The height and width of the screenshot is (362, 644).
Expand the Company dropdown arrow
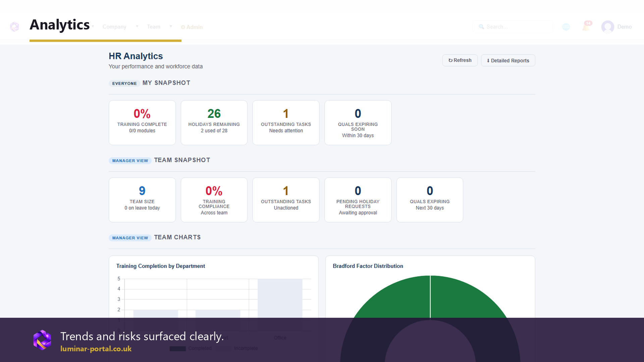[x=137, y=26]
